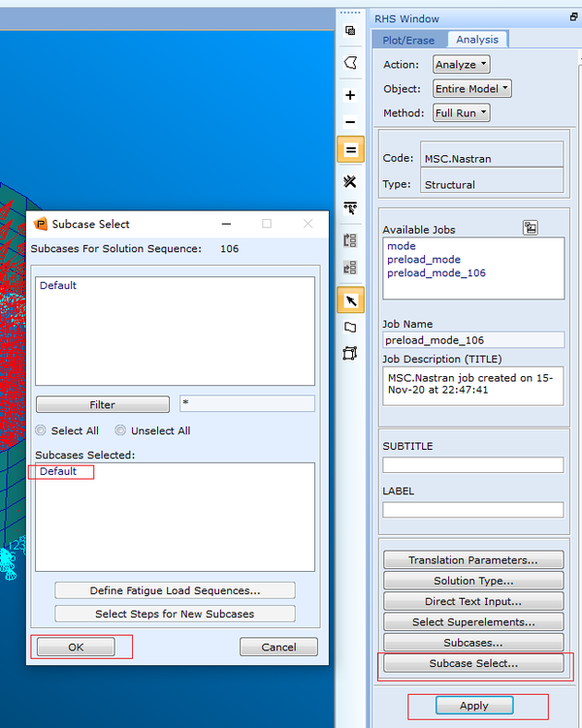Open the Method dropdown showing Full Run
This screenshot has height=728, width=582.
pos(461,112)
